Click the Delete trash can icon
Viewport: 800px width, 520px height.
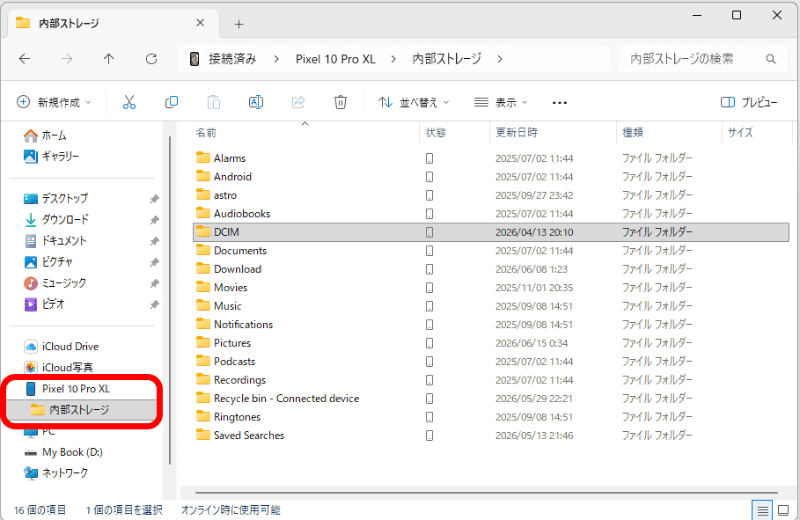coord(340,102)
